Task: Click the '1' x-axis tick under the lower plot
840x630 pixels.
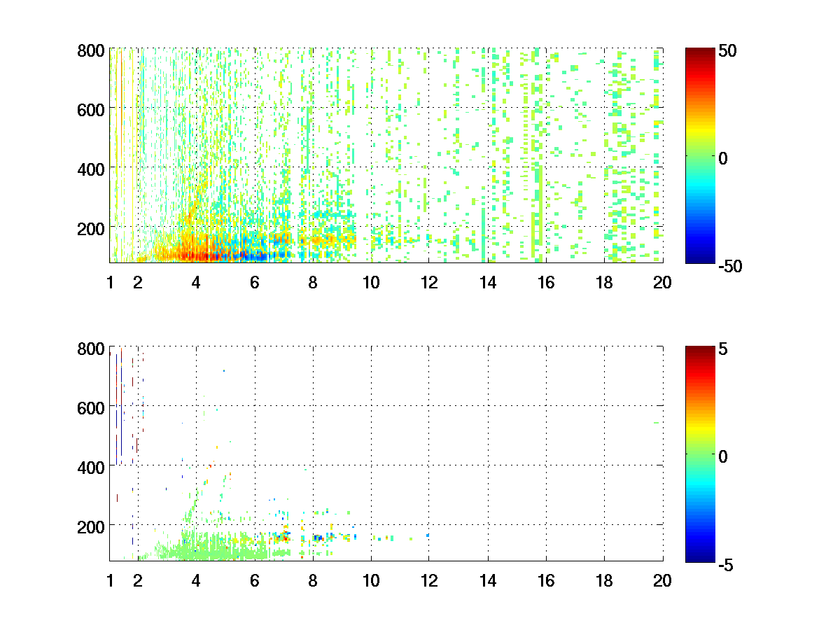Action: coord(110,581)
